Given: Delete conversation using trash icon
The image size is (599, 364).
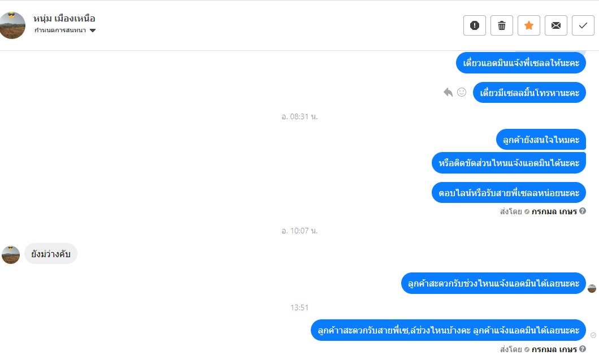Looking at the screenshot, I should coord(502,25).
